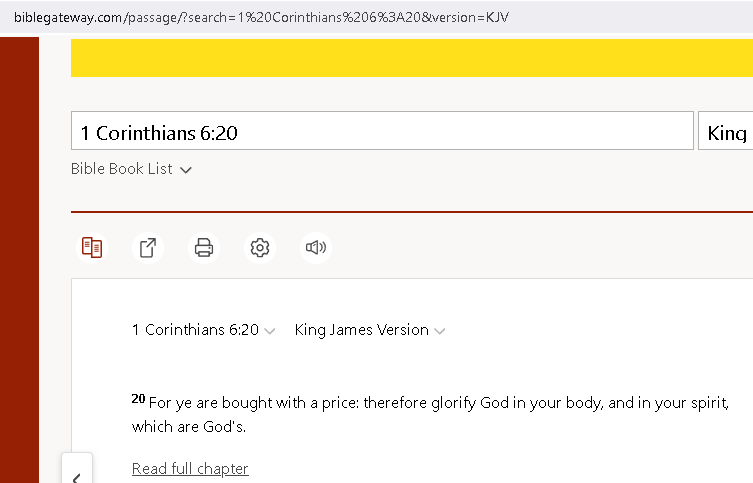The height and width of the screenshot is (483, 753).
Task: Open the 1 Corinthians 6:20 passage dropdown
Action: pyautogui.click(x=204, y=330)
